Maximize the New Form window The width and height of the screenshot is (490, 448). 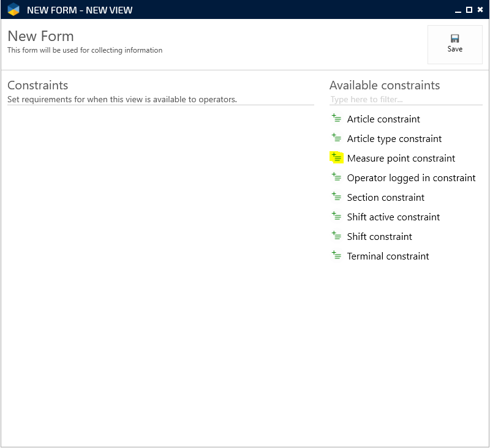469,10
